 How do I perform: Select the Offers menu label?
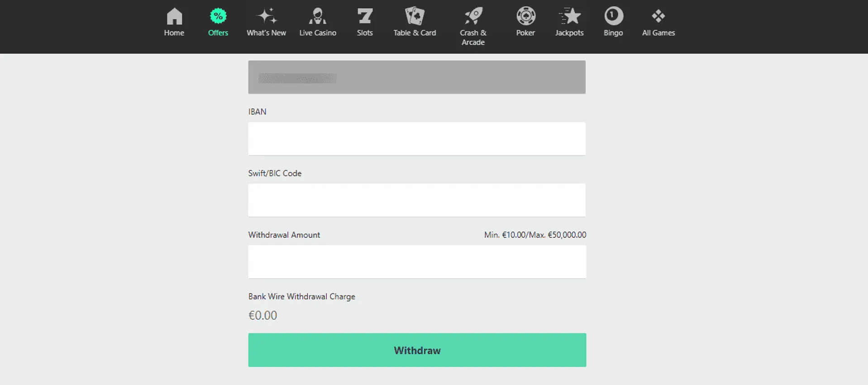click(x=218, y=33)
